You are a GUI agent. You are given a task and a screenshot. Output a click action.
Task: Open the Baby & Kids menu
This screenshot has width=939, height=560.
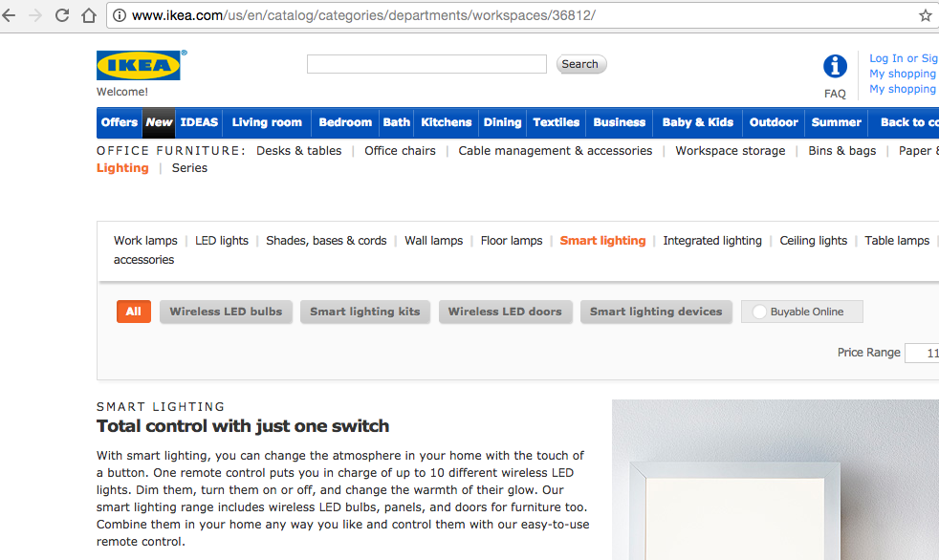[x=698, y=122]
